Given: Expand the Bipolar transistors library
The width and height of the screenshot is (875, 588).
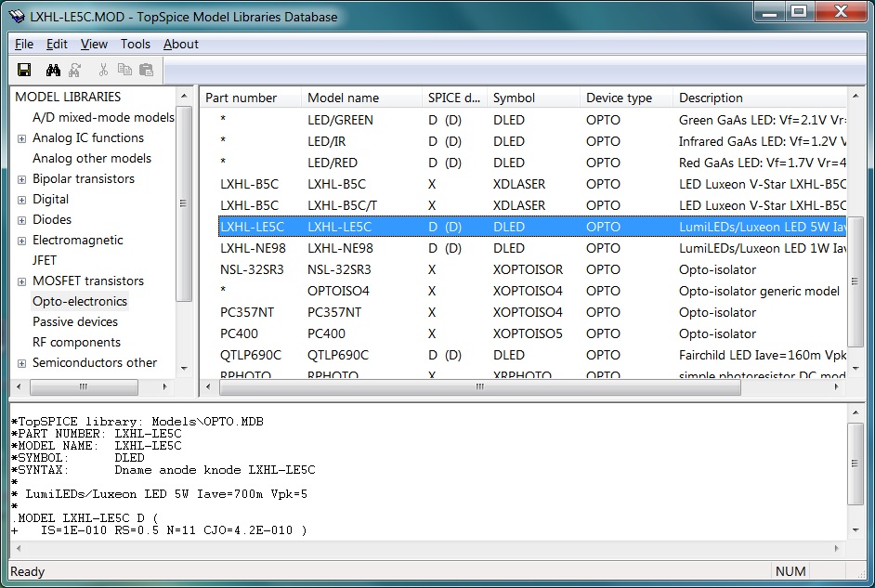Looking at the screenshot, I should tap(21, 179).
